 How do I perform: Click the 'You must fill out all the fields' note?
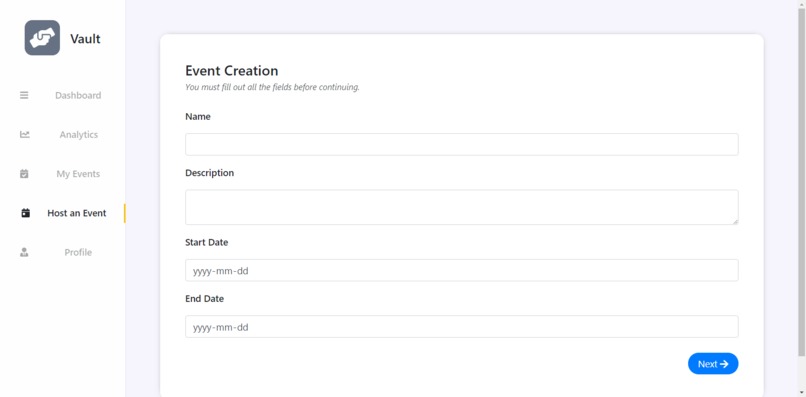(272, 87)
